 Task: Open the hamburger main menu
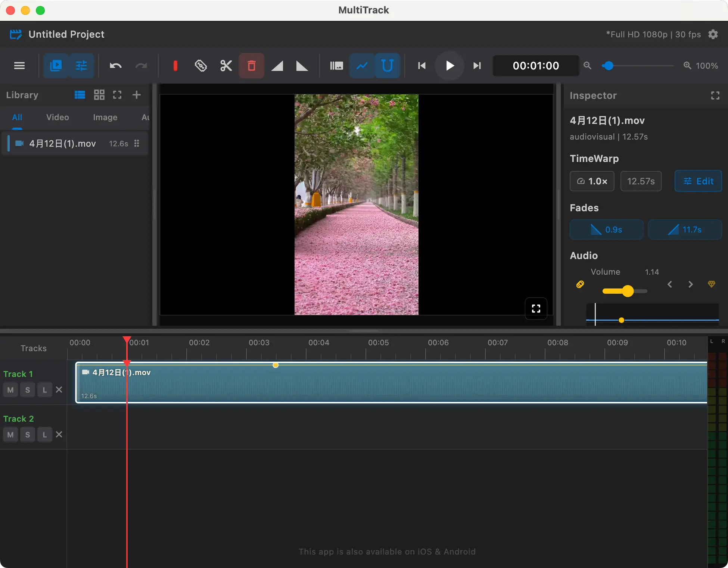pyautogui.click(x=19, y=66)
